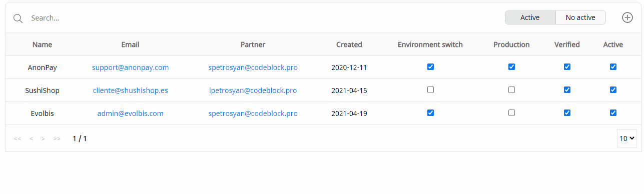Image resolution: width=644 pixels, height=194 pixels.
Task: Click the Verified column header
Action: pyautogui.click(x=567, y=44)
